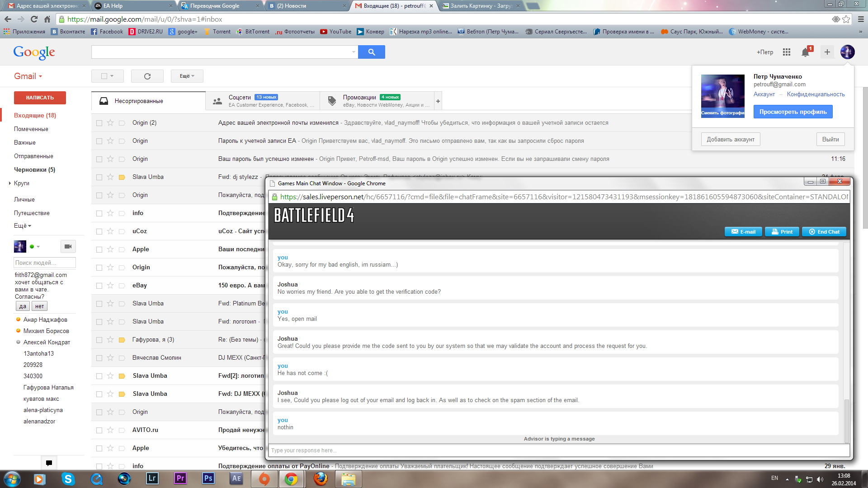Switch to the EA Help browser tab
The image size is (868, 488).
134,6
